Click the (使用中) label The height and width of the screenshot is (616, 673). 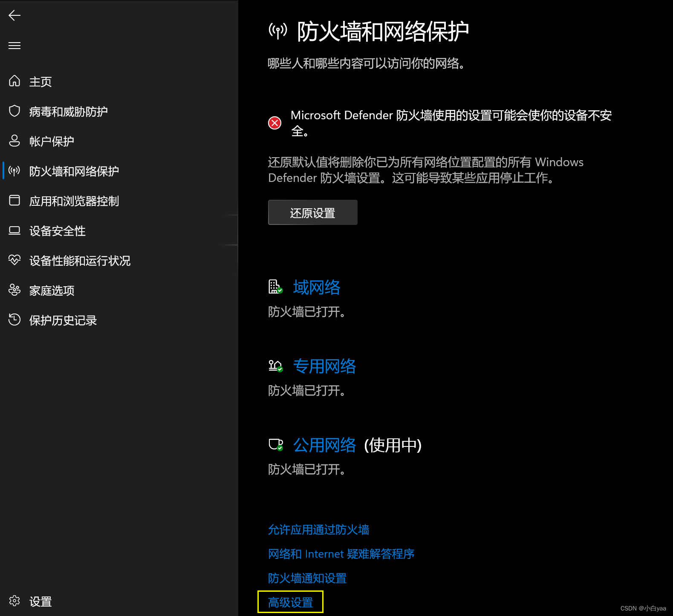point(393,446)
